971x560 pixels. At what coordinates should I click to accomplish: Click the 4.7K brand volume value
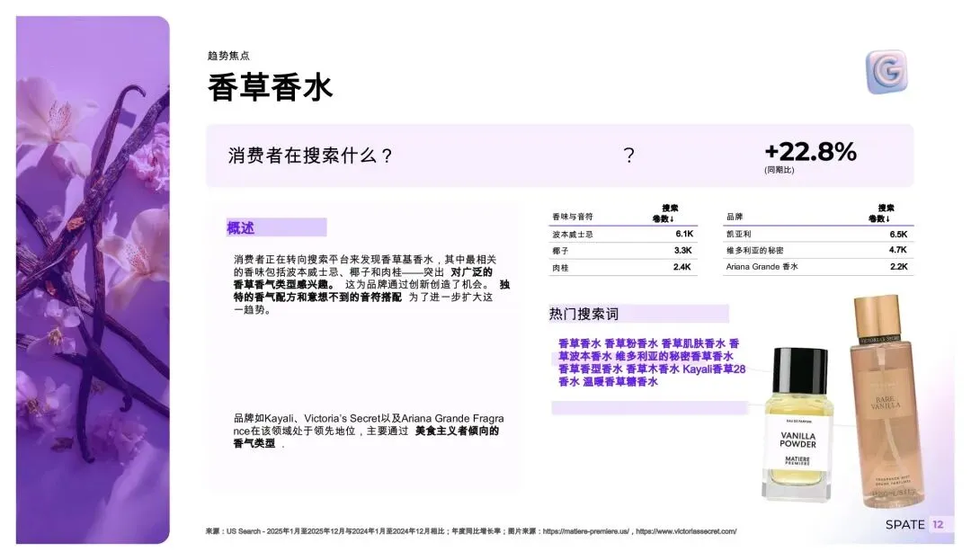point(898,250)
